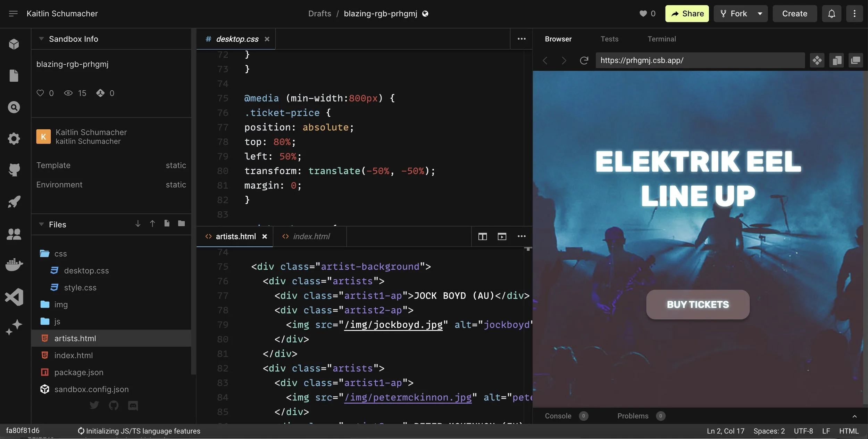Click the VS Code icon in the sidebar
868x439 pixels.
pos(14,297)
